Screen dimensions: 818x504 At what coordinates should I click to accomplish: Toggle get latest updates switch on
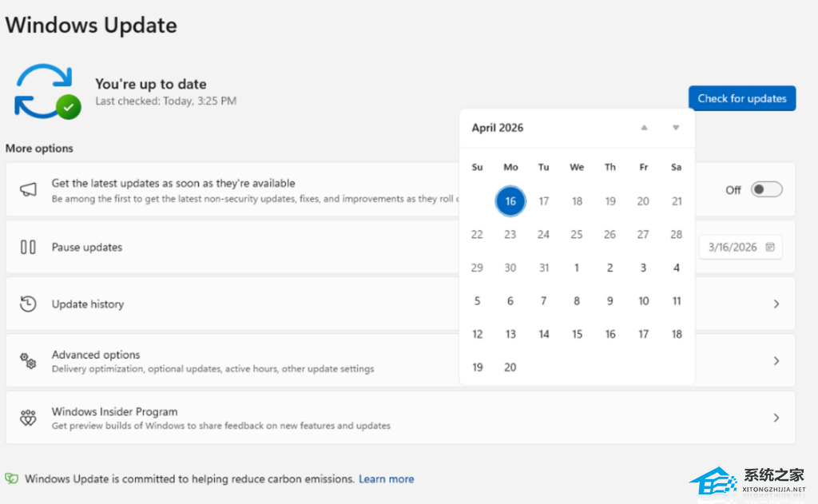(766, 189)
